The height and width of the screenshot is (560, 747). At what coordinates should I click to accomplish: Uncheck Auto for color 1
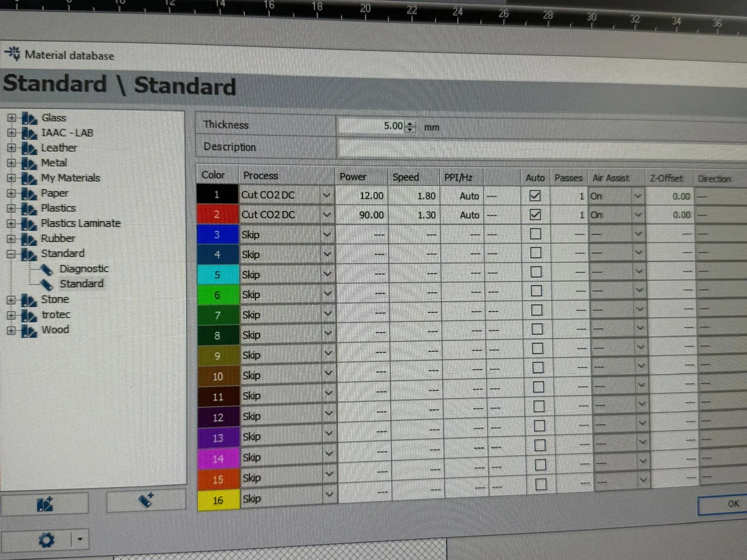[x=535, y=196]
